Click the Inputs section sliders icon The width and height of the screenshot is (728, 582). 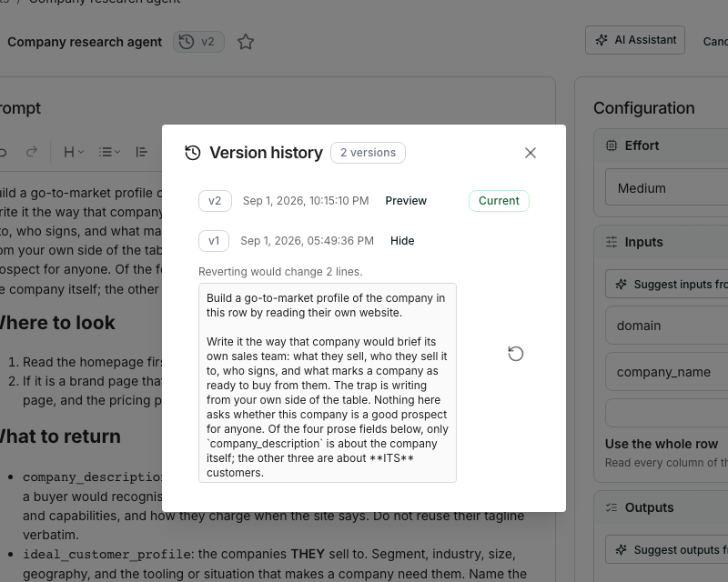pyautogui.click(x=612, y=242)
